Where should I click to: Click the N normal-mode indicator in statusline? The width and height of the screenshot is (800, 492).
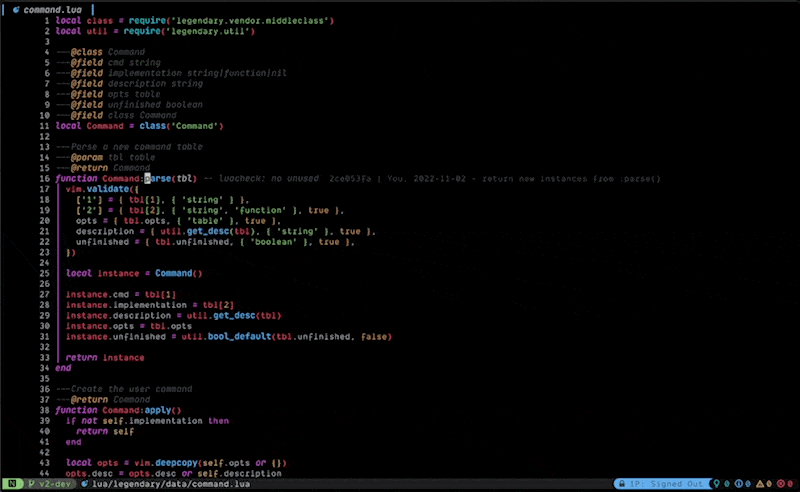click(12, 484)
